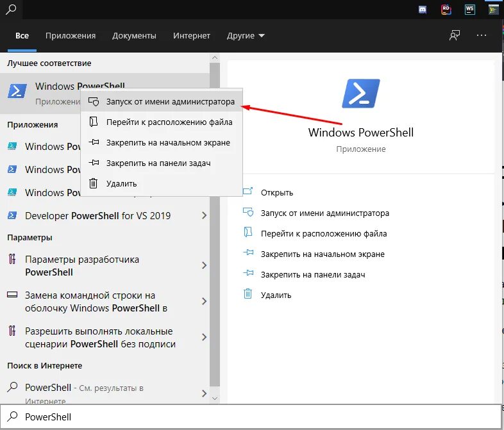Switch to the Приложения tab

(71, 35)
